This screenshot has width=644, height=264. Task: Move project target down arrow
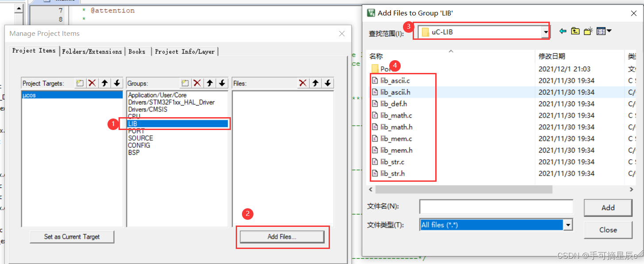coord(117,83)
